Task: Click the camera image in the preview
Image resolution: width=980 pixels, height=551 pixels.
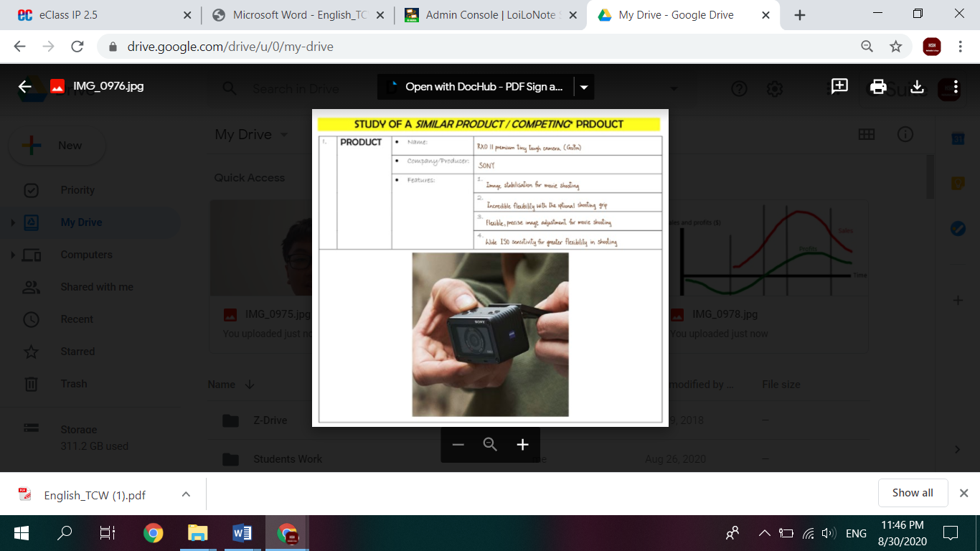Action: [x=490, y=334]
